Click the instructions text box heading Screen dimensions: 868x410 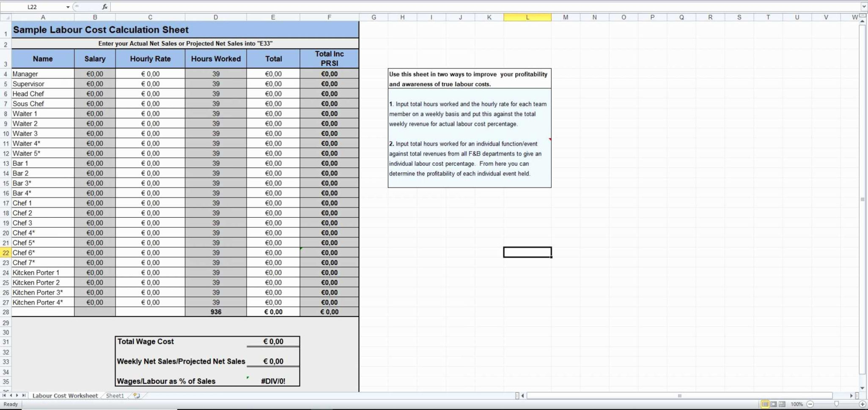(x=469, y=79)
